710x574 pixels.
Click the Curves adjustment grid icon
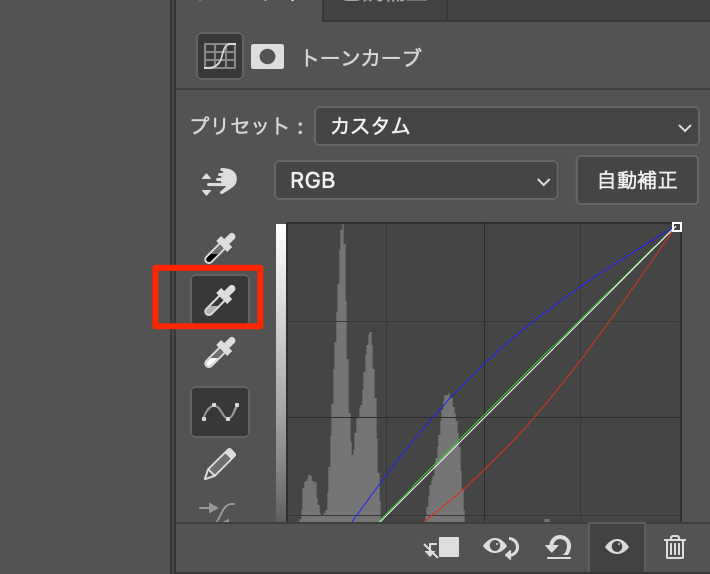(x=219, y=57)
